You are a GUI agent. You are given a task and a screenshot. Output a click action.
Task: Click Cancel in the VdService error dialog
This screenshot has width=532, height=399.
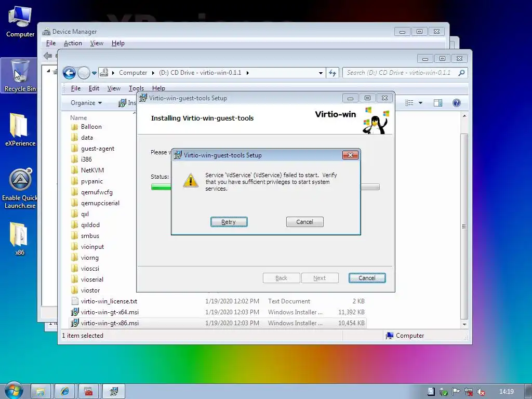coord(304,222)
